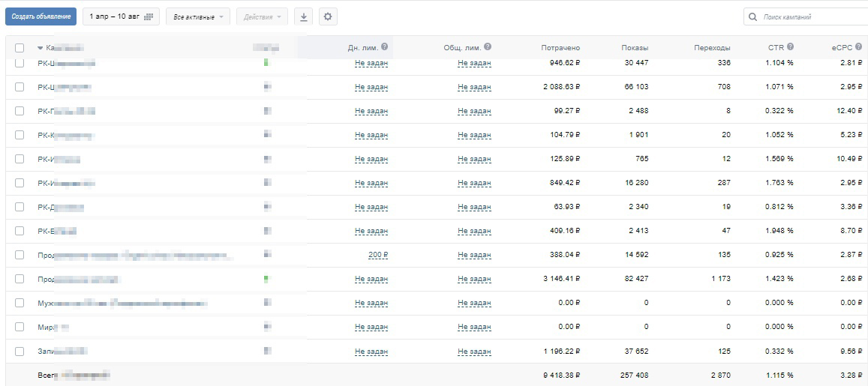
Task: Click the Создать объявление button
Action: pos(41,16)
